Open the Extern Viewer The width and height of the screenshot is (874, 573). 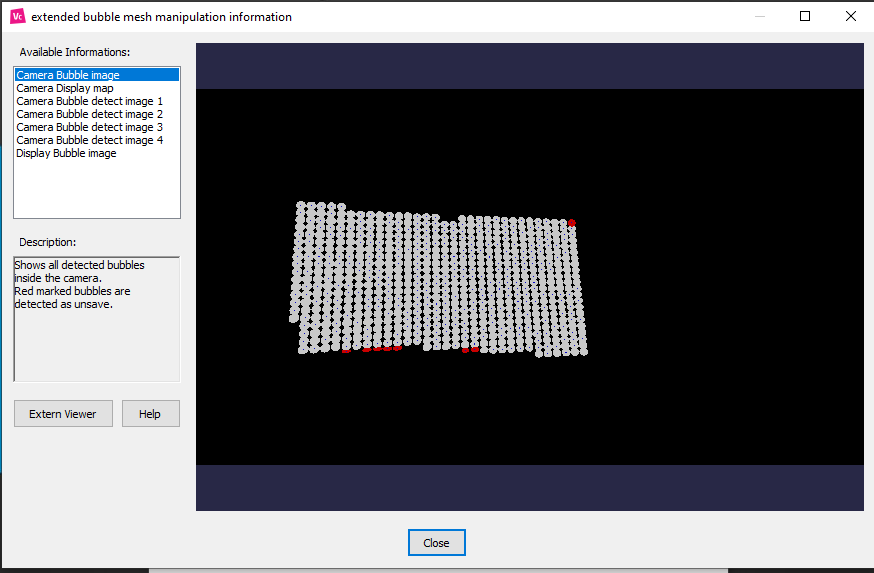(63, 414)
